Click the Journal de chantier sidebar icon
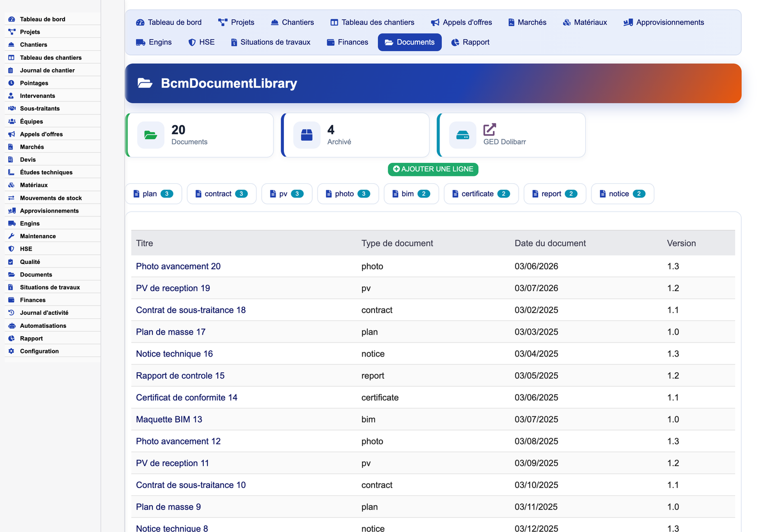Image resolution: width=757 pixels, height=532 pixels. click(11, 70)
